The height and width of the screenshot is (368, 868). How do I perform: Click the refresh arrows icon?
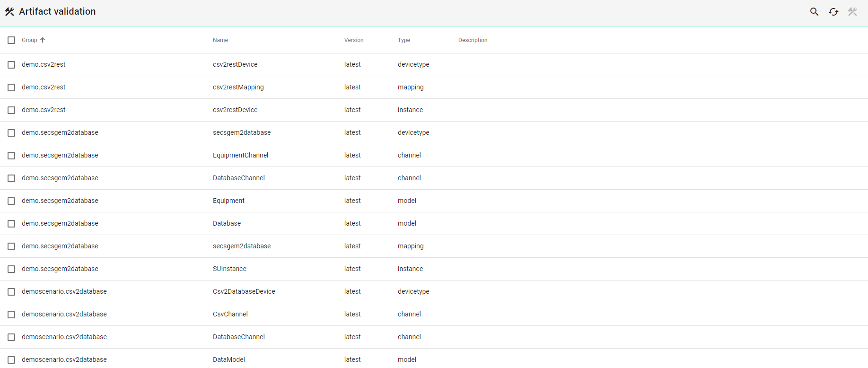(x=833, y=12)
